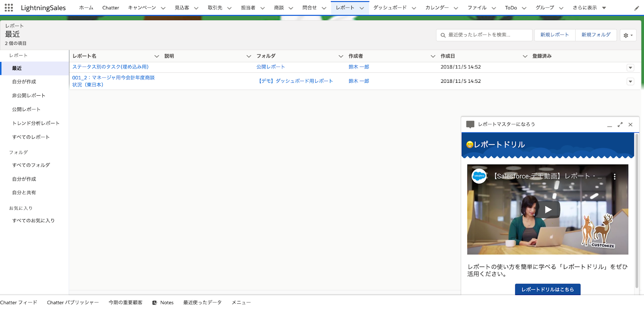The width and height of the screenshot is (644, 310).
Task: Close the レポートマスターになろう panel
Action: click(630, 125)
